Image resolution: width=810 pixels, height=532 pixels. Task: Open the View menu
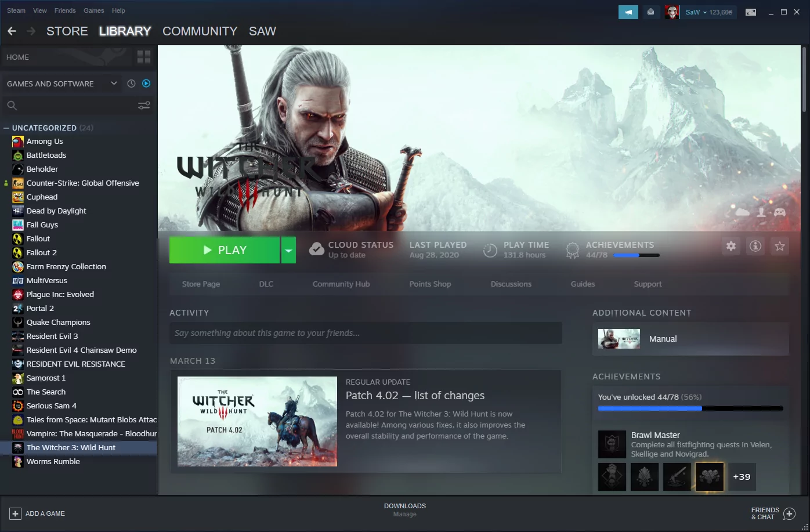point(40,10)
